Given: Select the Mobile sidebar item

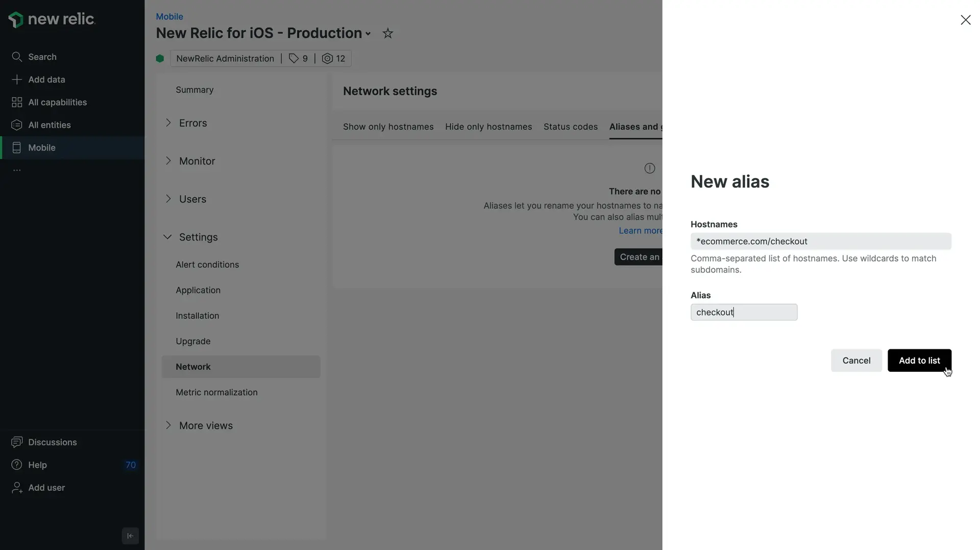Looking at the screenshot, I should [72, 148].
